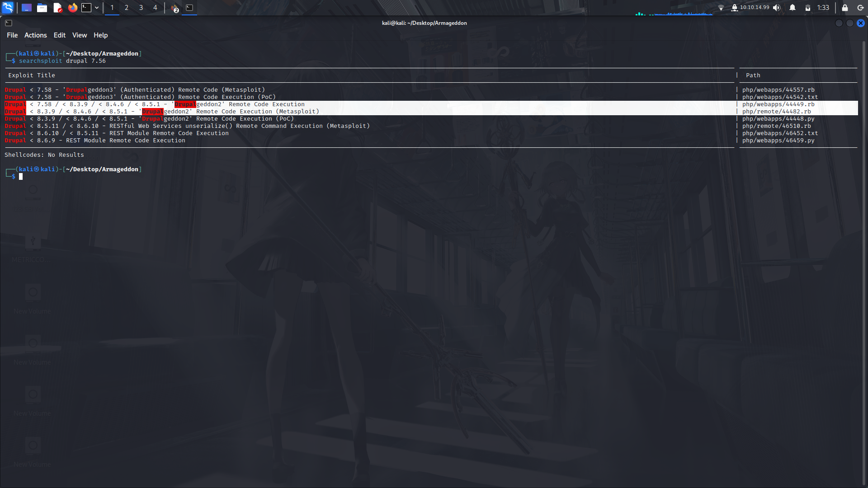
Task: Open the notifications bell in the tray
Action: [x=793, y=7]
